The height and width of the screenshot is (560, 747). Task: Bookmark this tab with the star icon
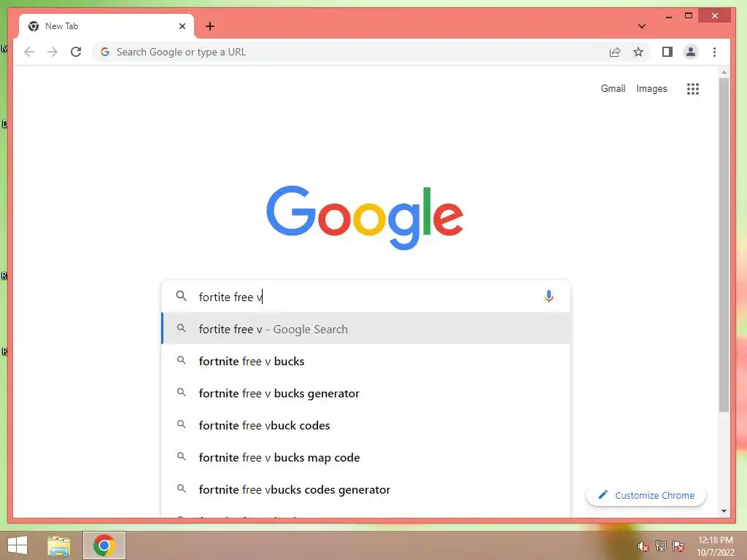pyautogui.click(x=638, y=52)
